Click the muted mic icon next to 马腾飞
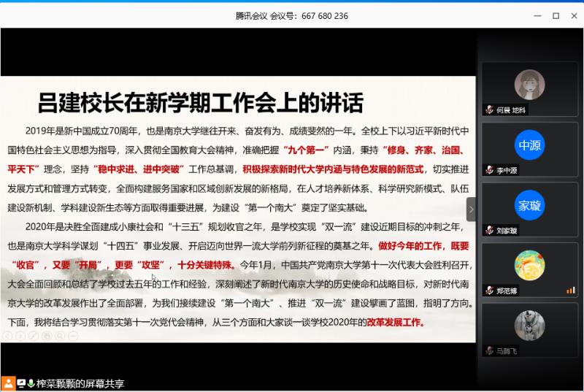The image size is (584, 392). (490, 351)
